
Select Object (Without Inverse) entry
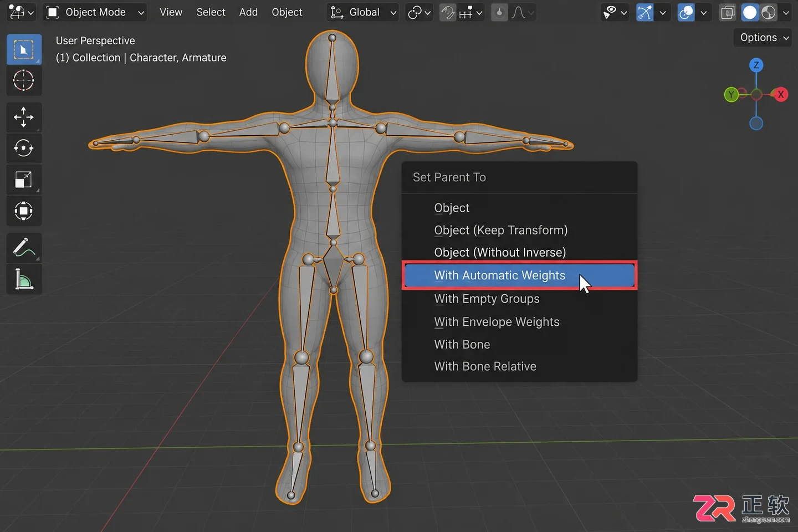[x=519, y=252]
